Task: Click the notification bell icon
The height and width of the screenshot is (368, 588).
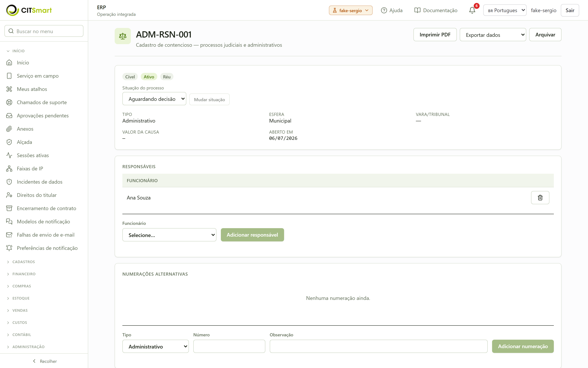Action: [472, 10]
